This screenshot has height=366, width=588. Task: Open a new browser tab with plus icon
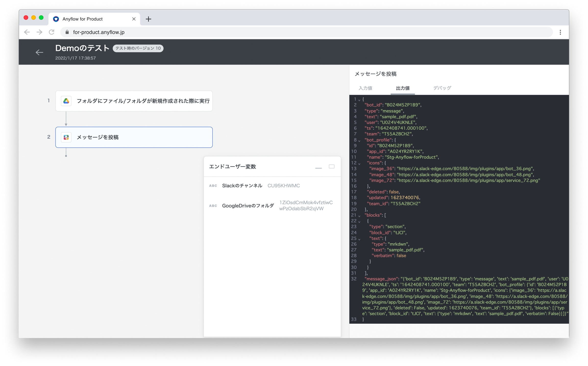point(148,19)
